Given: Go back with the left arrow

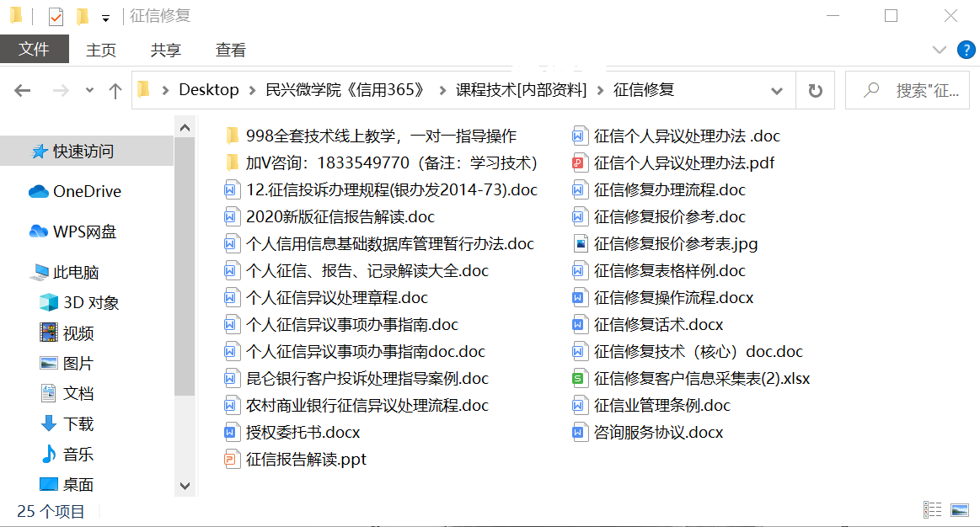Looking at the screenshot, I should (23, 91).
